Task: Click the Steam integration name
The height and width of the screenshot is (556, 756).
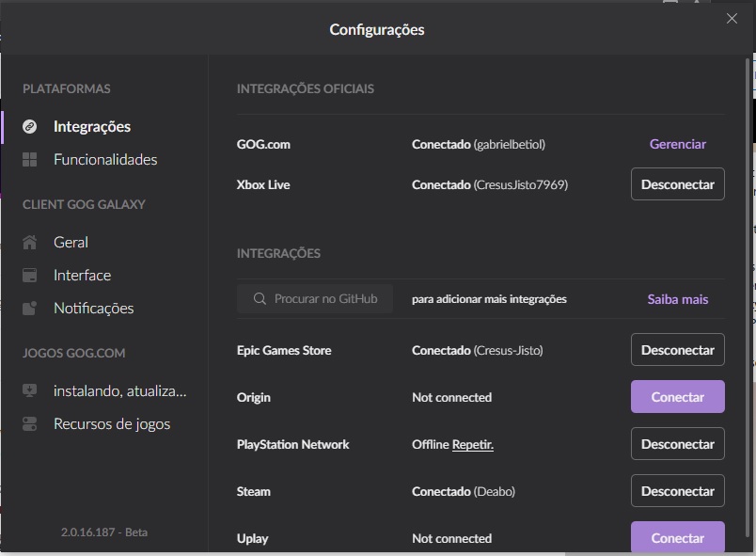Action: pos(253,491)
